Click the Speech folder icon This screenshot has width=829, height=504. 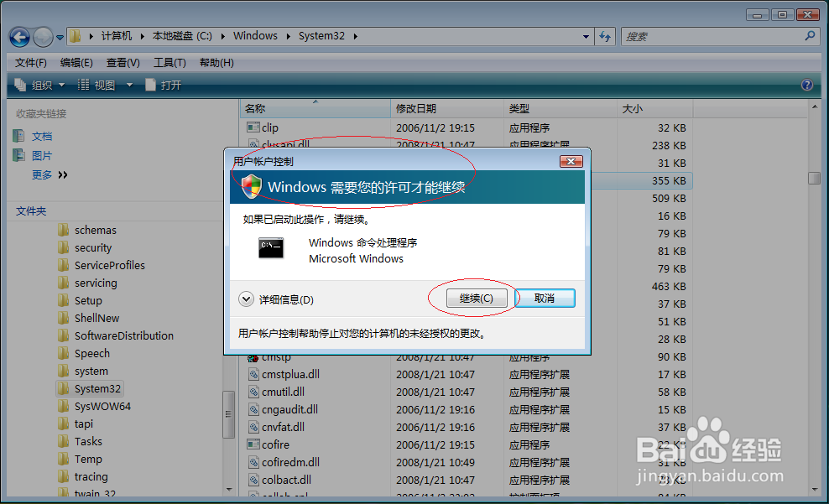tap(64, 353)
